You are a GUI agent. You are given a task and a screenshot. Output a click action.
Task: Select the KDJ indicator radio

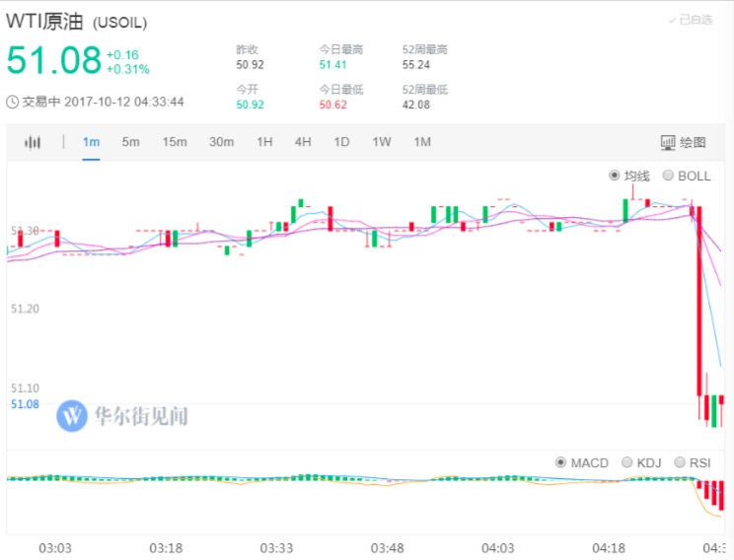point(626,462)
